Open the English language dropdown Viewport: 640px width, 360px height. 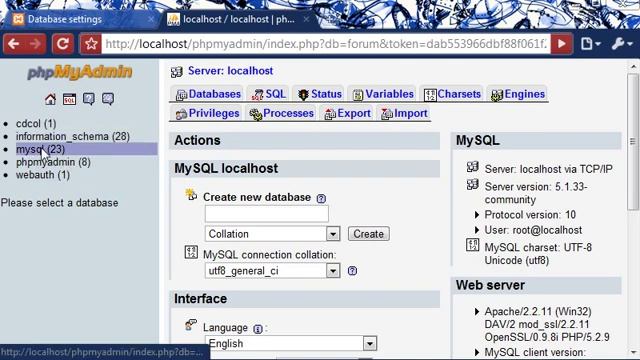pyautogui.click(x=291, y=344)
